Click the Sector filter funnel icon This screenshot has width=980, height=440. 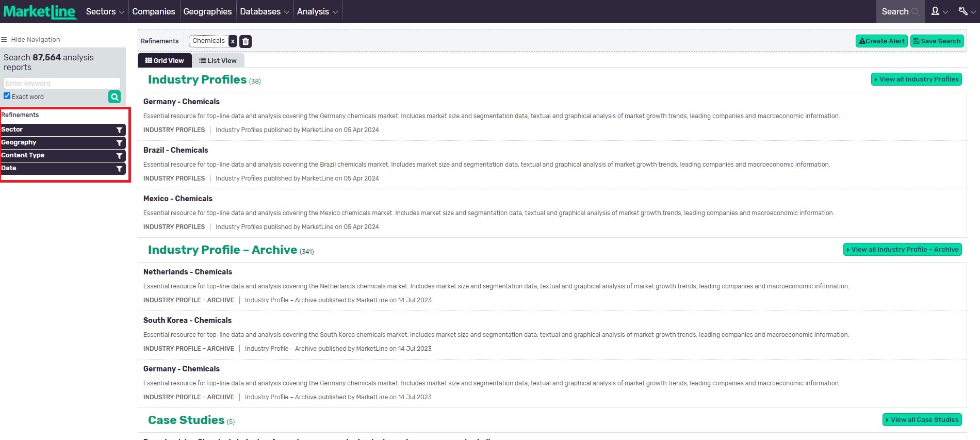point(119,130)
